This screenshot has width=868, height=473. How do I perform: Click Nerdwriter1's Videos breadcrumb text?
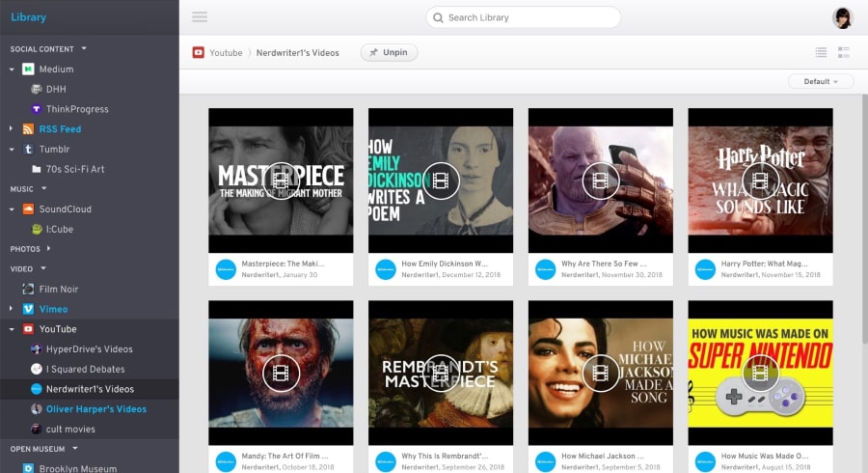click(x=298, y=53)
